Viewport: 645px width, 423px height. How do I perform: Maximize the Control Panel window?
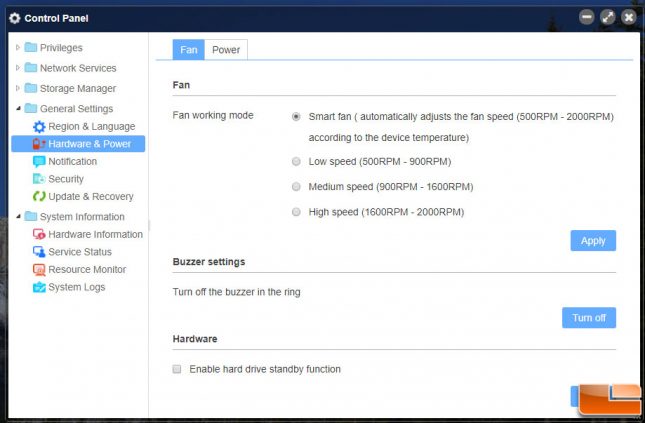tap(608, 17)
